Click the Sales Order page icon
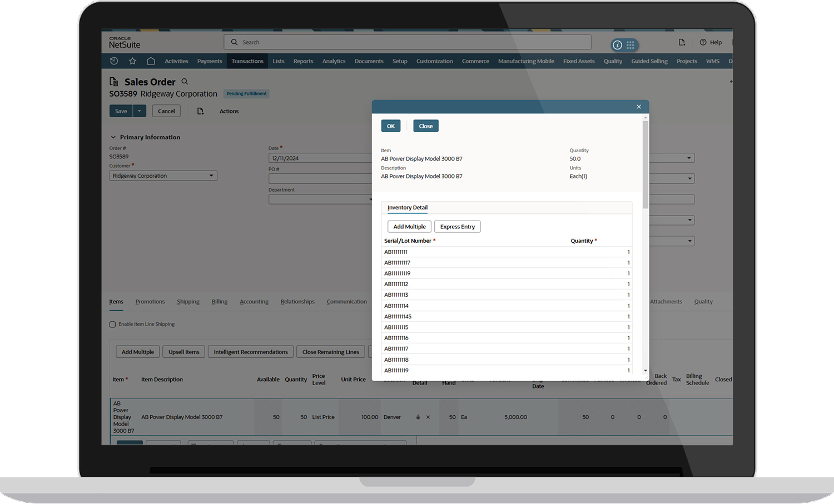This screenshot has height=504, width=834. [x=113, y=82]
